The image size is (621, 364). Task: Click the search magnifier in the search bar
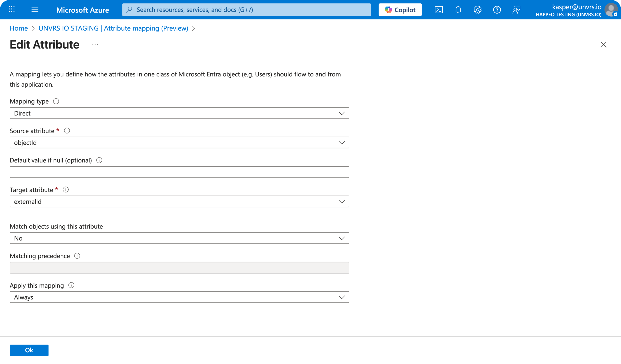pos(129,10)
